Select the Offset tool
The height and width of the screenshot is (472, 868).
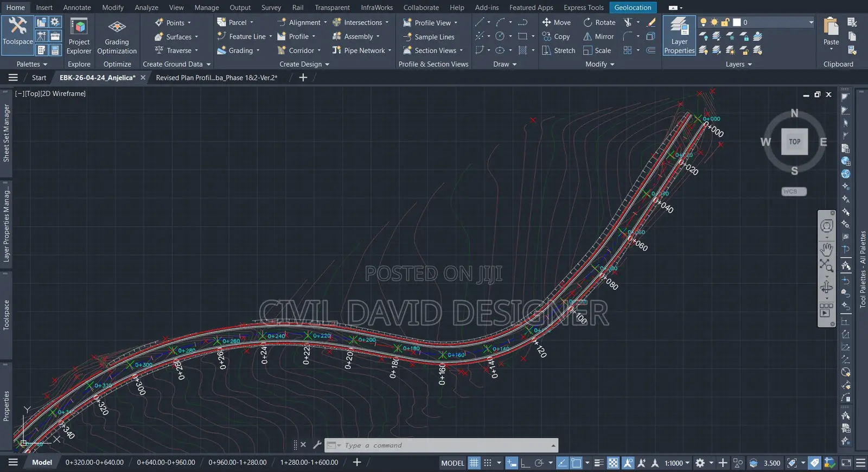pyautogui.click(x=651, y=50)
